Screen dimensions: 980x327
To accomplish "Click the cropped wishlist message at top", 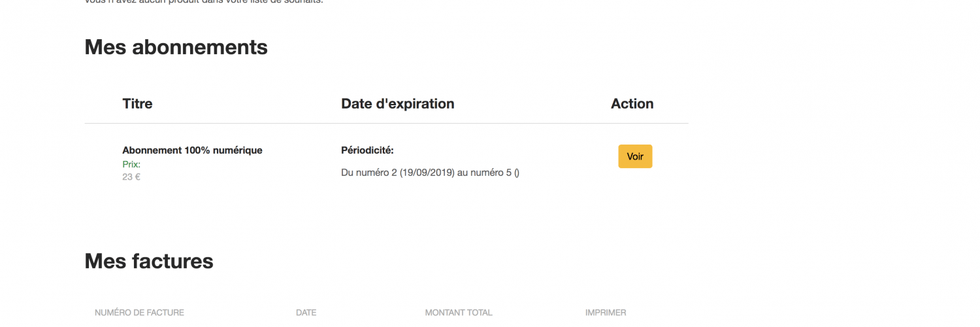I will [x=204, y=2].
